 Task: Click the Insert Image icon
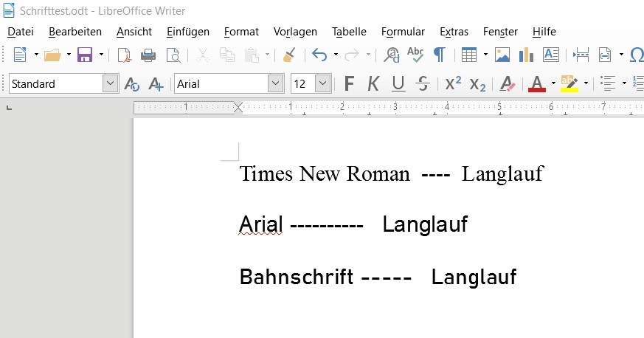(x=502, y=55)
